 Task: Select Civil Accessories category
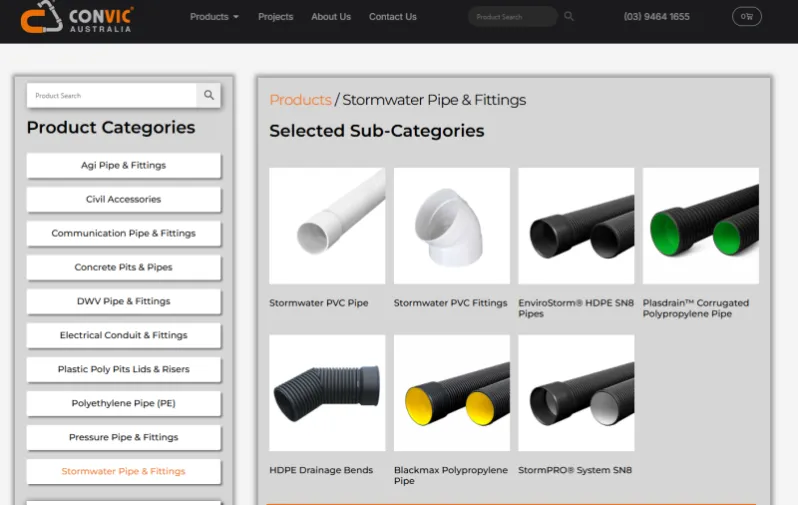(x=124, y=200)
